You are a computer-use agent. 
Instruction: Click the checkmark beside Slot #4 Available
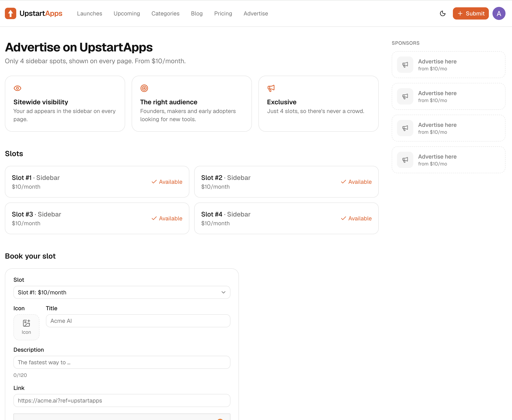pyautogui.click(x=343, y=218)
